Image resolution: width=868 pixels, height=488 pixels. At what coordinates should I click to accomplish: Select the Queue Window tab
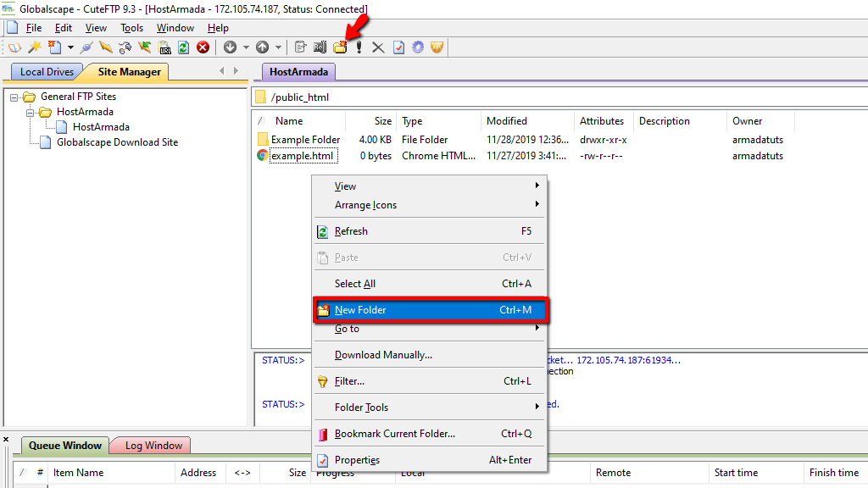pos(65,446)
